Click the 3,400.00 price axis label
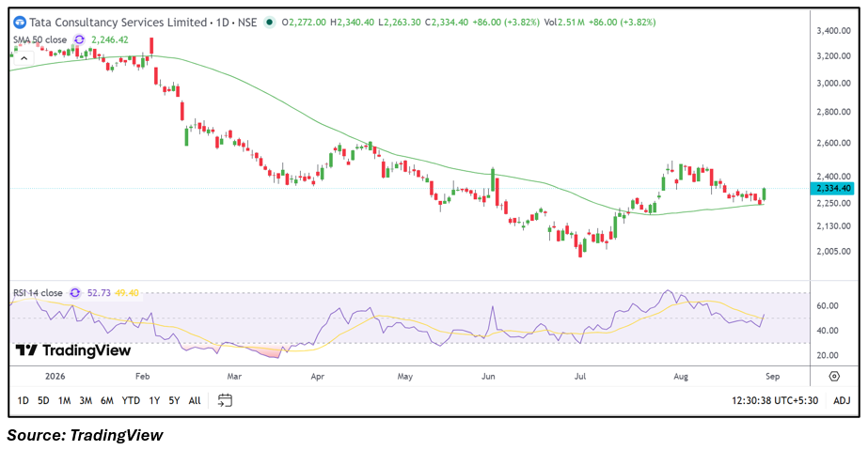 point(834,31)
